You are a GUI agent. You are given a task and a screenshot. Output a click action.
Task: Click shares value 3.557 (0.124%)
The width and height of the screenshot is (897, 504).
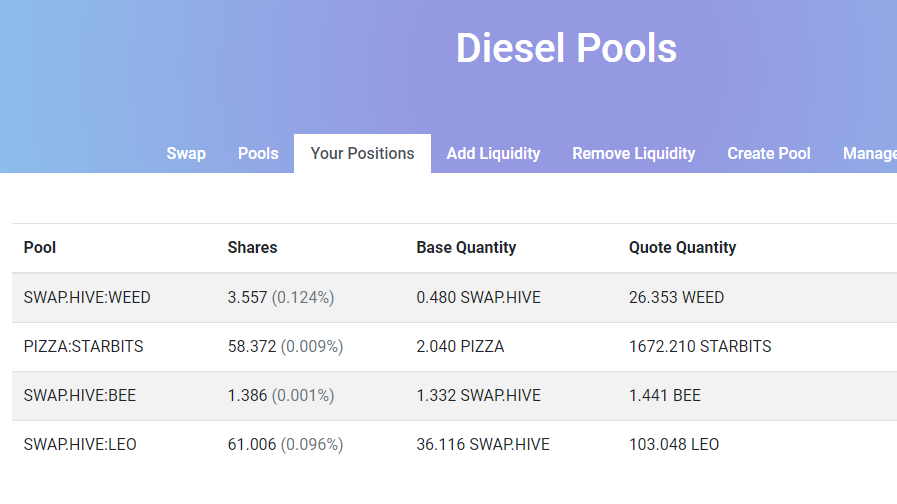[x=281, y=297]
